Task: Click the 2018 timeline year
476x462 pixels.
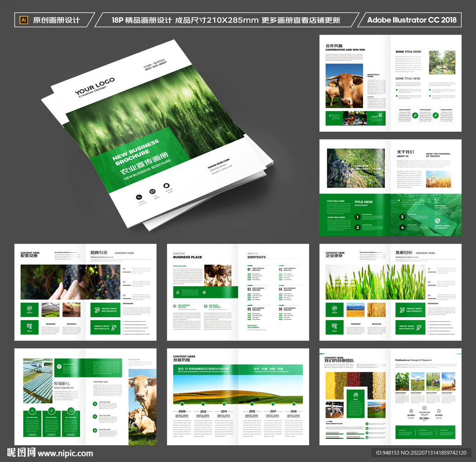Action: (x=293, y=411)
